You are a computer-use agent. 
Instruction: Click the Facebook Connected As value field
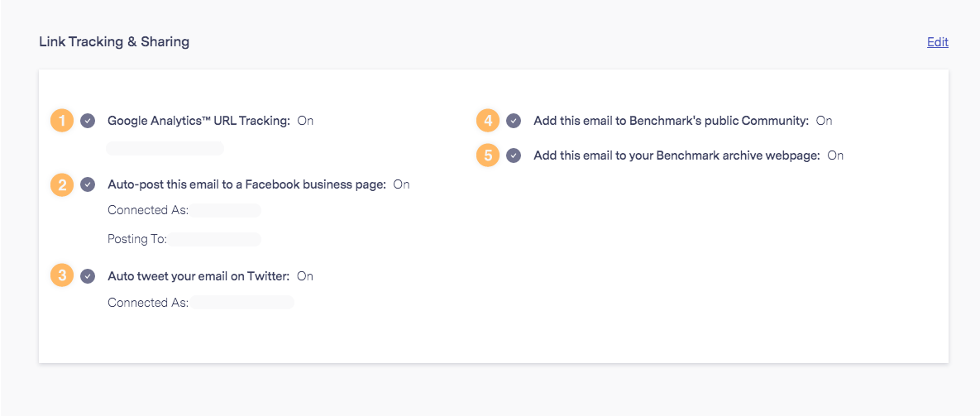[226, 211]
